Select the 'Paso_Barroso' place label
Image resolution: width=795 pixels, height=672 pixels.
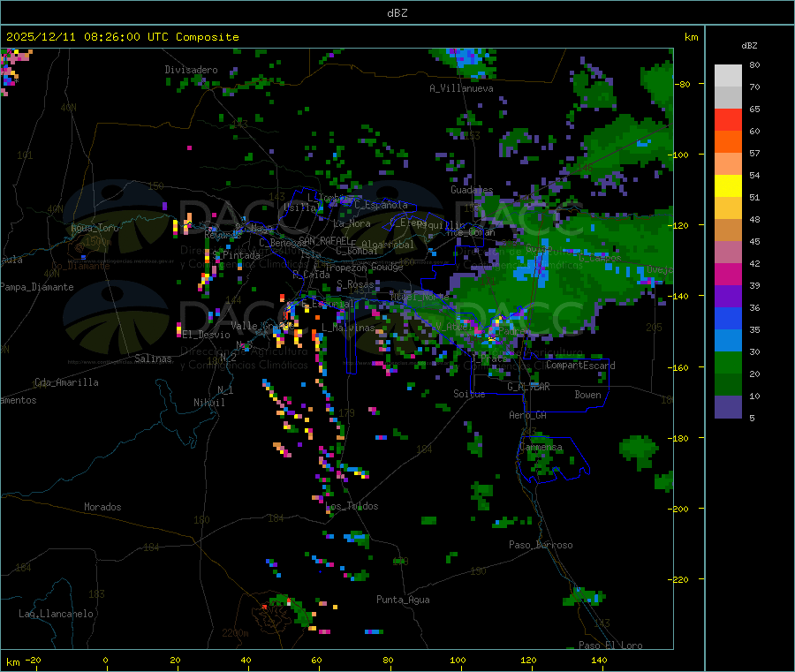click(541, 545)
